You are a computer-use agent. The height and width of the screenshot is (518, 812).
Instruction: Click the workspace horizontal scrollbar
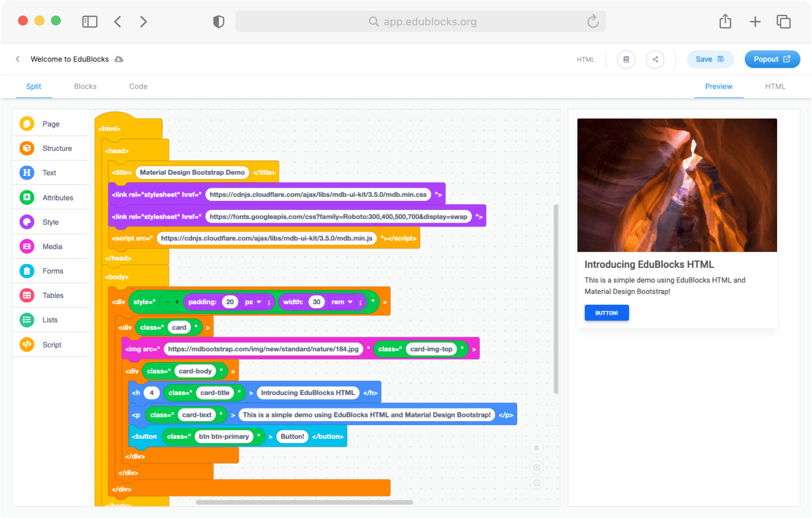tap(304, 502)
